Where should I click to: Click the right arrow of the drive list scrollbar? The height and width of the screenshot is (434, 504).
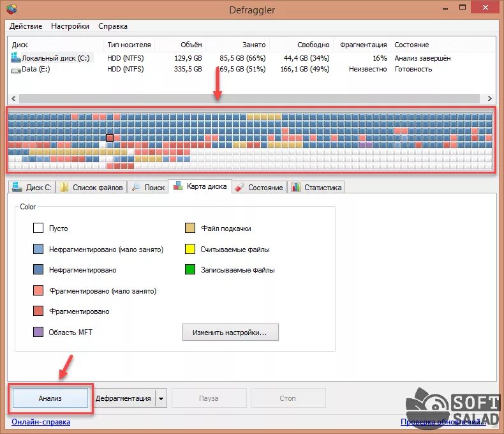click(489, 98)
